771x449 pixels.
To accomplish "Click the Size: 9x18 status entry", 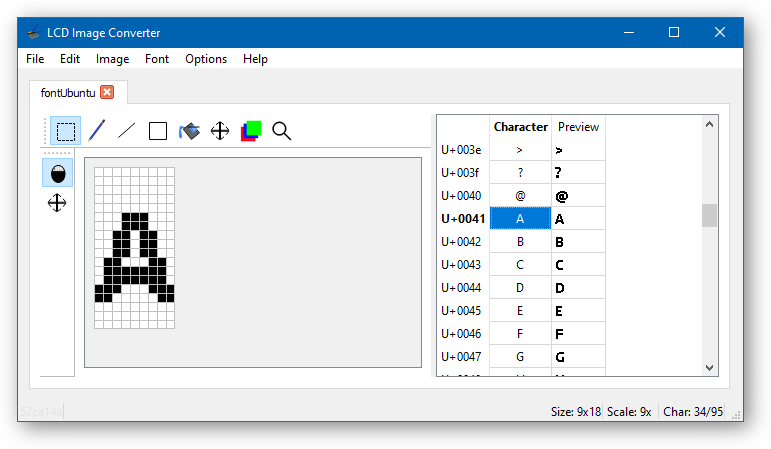I will click(x=576, y=412).
